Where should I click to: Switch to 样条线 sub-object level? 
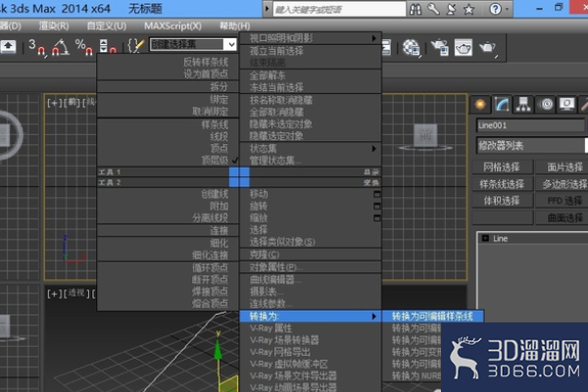(x=215, y=124)
